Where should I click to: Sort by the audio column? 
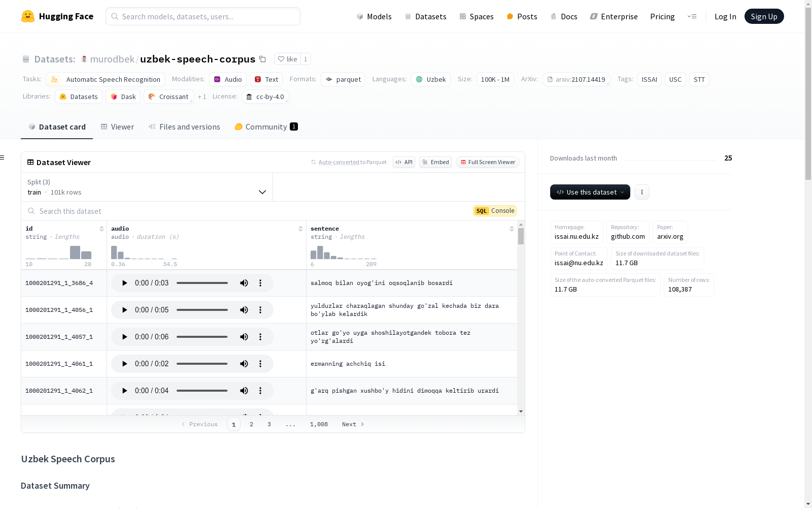300,229
